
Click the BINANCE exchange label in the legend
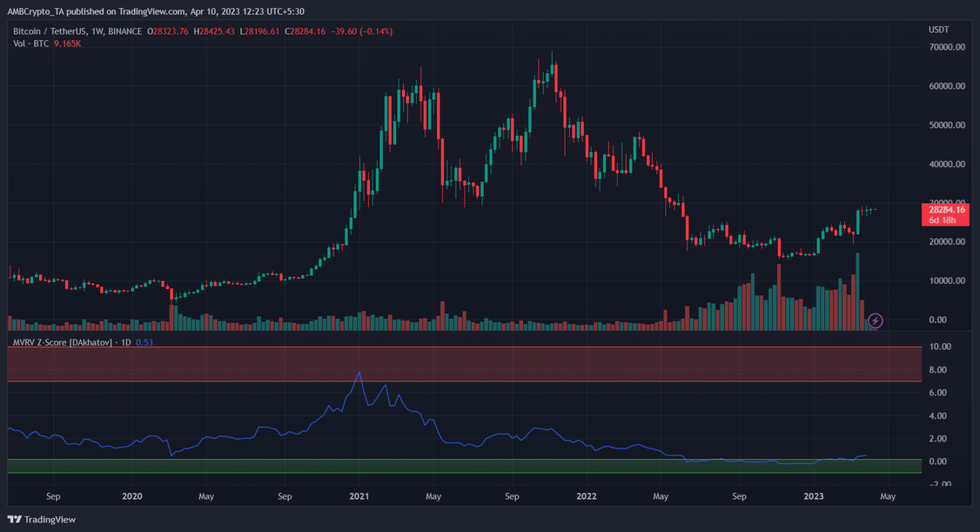(x=125, y=31)
